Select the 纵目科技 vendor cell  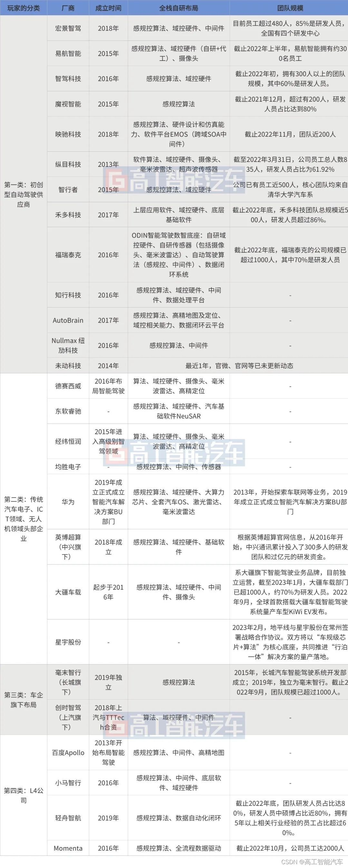tap(68, 165)
